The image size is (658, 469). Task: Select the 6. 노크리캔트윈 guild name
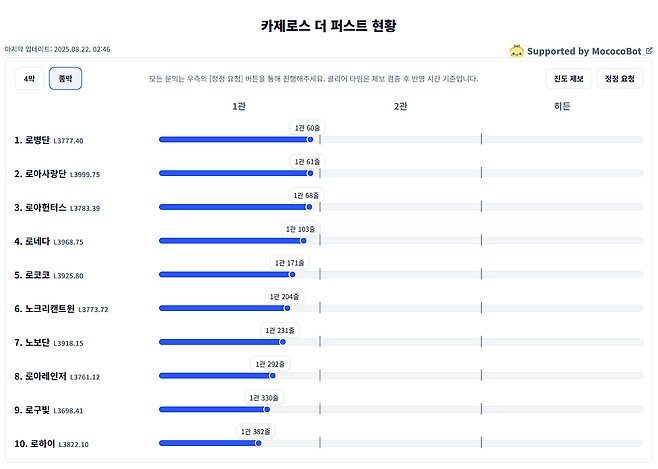pos(49,309)
